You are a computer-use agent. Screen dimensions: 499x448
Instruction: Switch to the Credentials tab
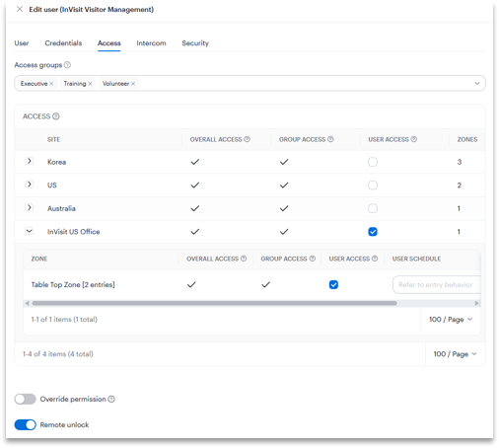63,43
